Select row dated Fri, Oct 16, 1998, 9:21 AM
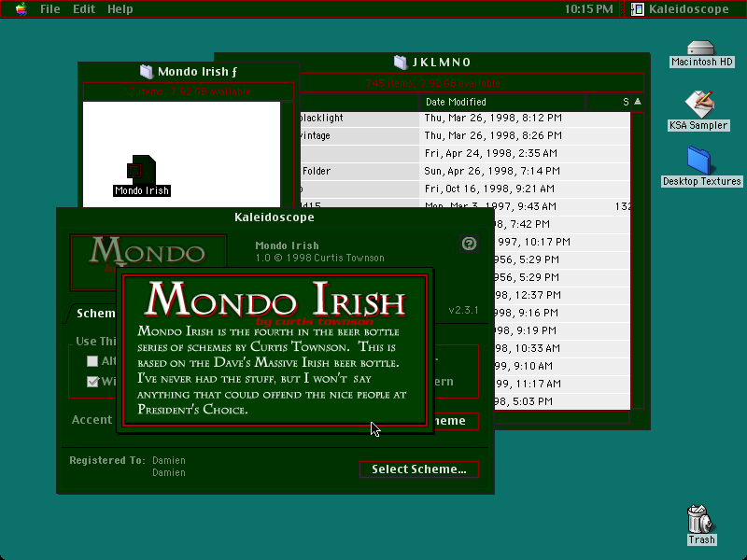Image resolution: width=747 pixels, height=560 pixels. (465, 189)
